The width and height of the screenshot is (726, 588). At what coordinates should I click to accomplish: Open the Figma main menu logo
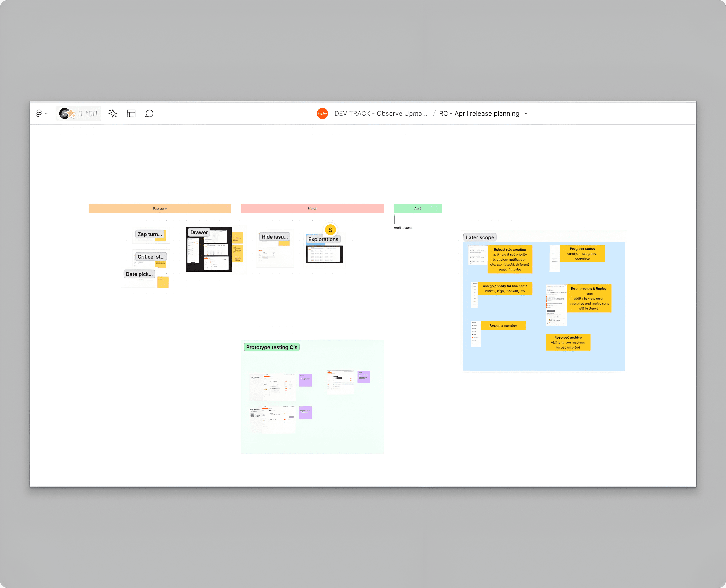(x=39, y=113)
